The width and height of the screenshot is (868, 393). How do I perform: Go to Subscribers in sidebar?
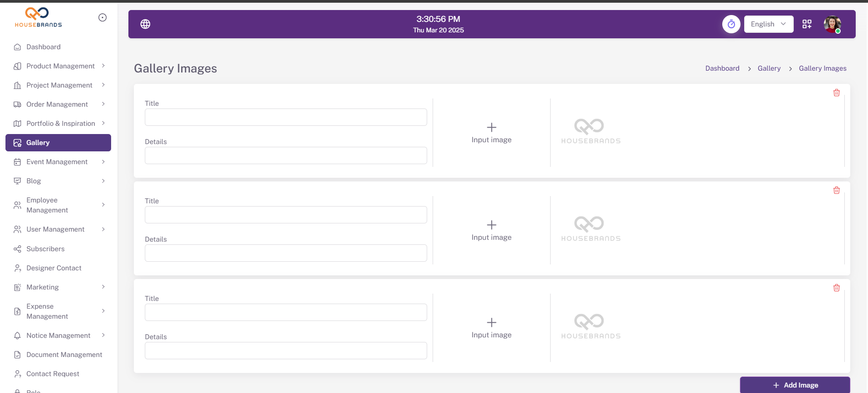click(x=46, y=249)
